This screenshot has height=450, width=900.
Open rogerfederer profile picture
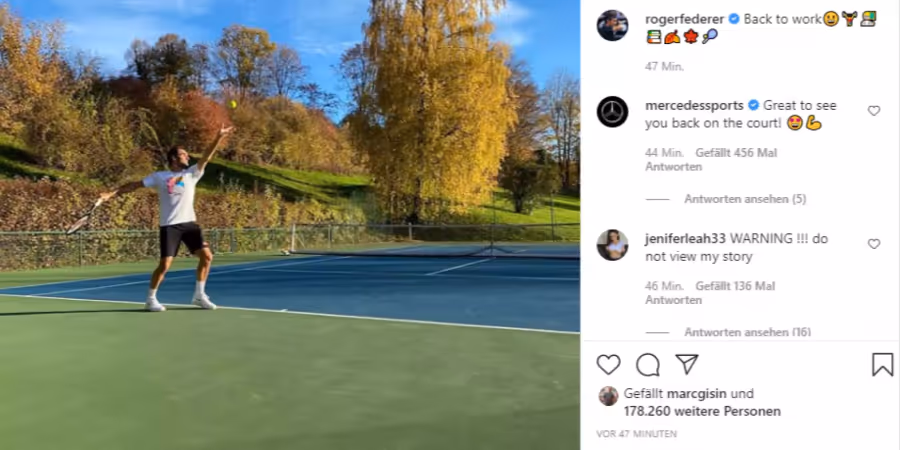click(612, 25)
